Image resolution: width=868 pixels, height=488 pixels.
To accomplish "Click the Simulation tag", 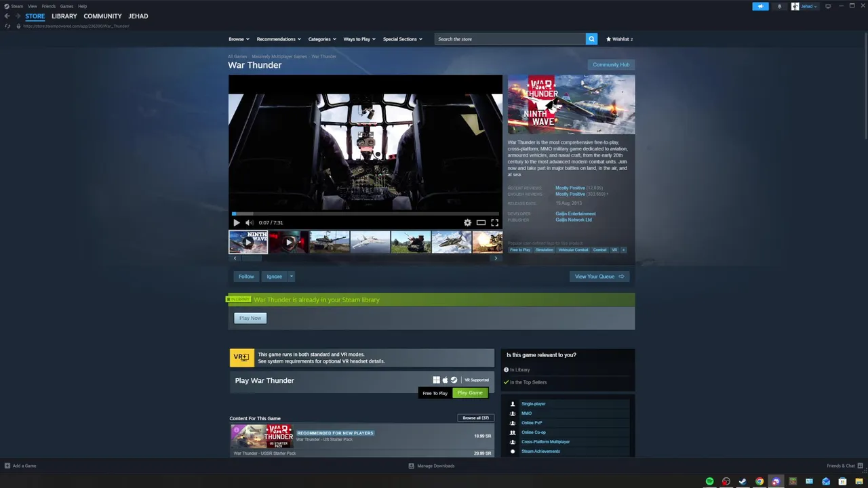I will click(544, 249).
